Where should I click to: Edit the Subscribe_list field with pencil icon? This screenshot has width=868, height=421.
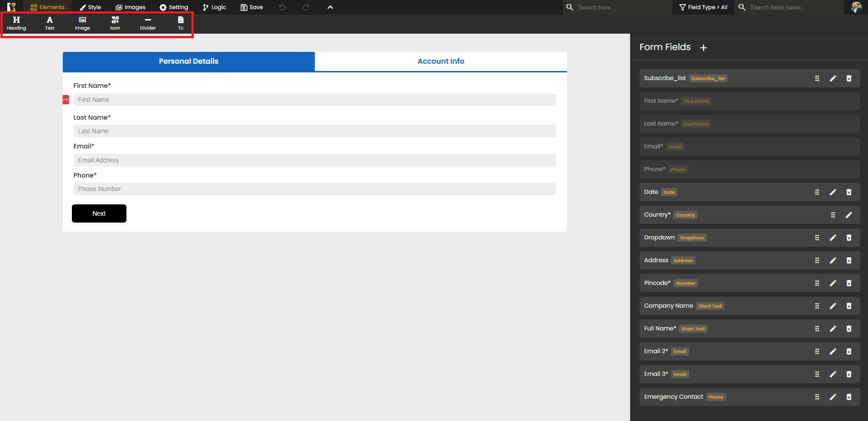coord(833,78)
